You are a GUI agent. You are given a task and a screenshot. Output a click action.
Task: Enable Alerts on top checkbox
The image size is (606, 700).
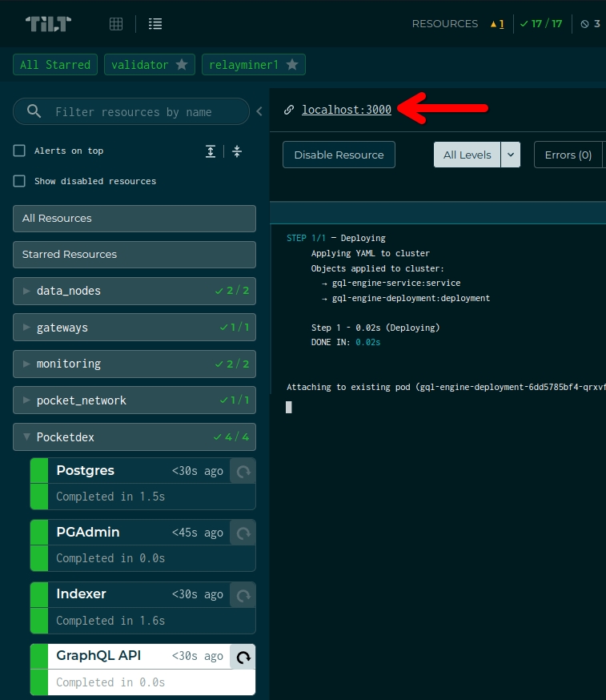pos(19,151)
